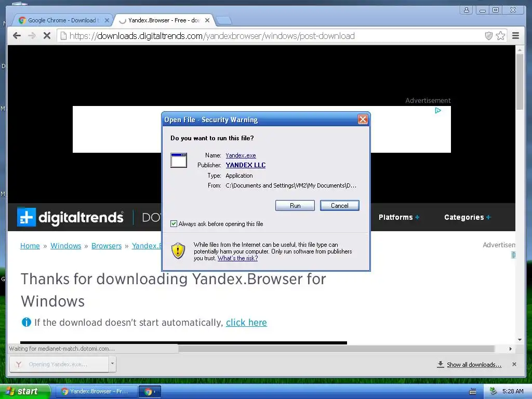This screenshot has width=532, height=399.
Task: Close the Google Chrome Download tab
Action: 107,20
